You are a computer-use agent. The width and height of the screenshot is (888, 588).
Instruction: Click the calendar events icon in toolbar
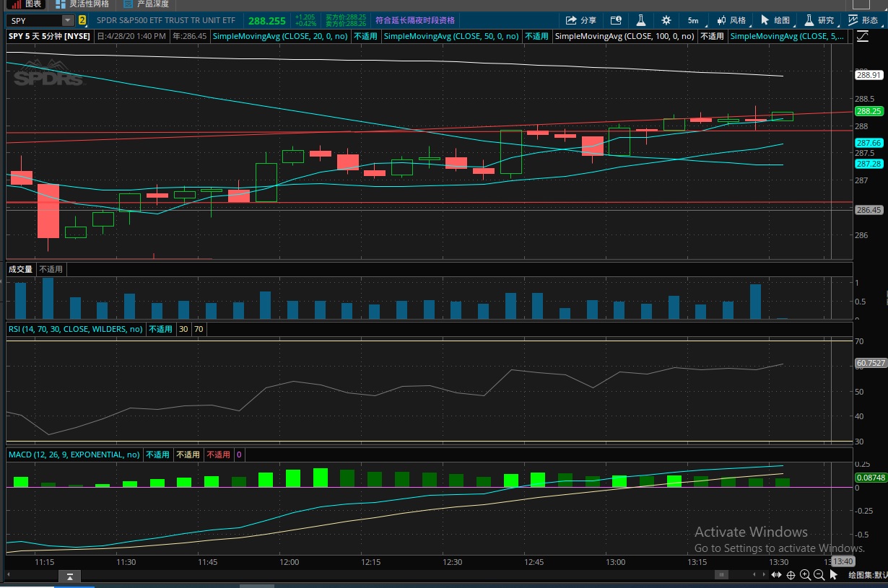tap(616, 20)
